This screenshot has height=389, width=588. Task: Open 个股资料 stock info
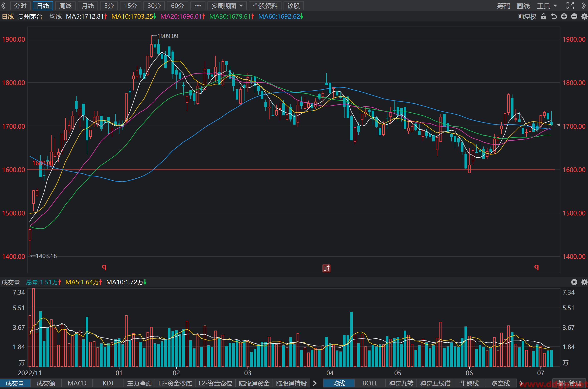pos(265,6)
